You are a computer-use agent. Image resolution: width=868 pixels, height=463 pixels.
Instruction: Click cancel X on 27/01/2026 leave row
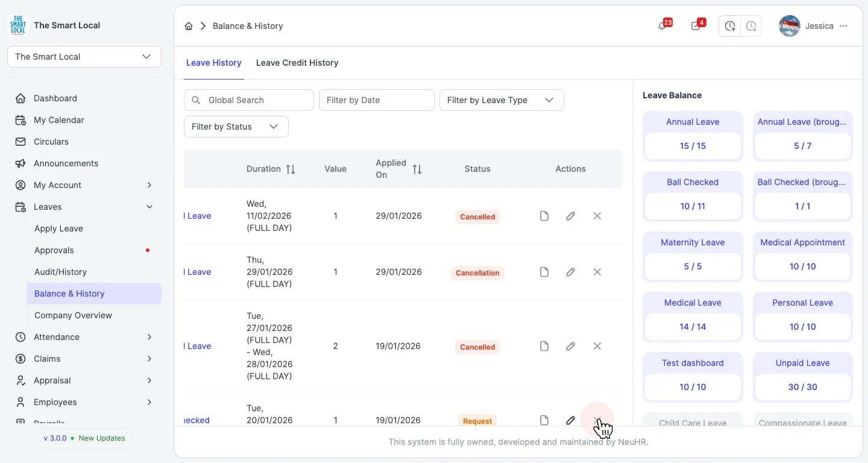click(597, 346)
